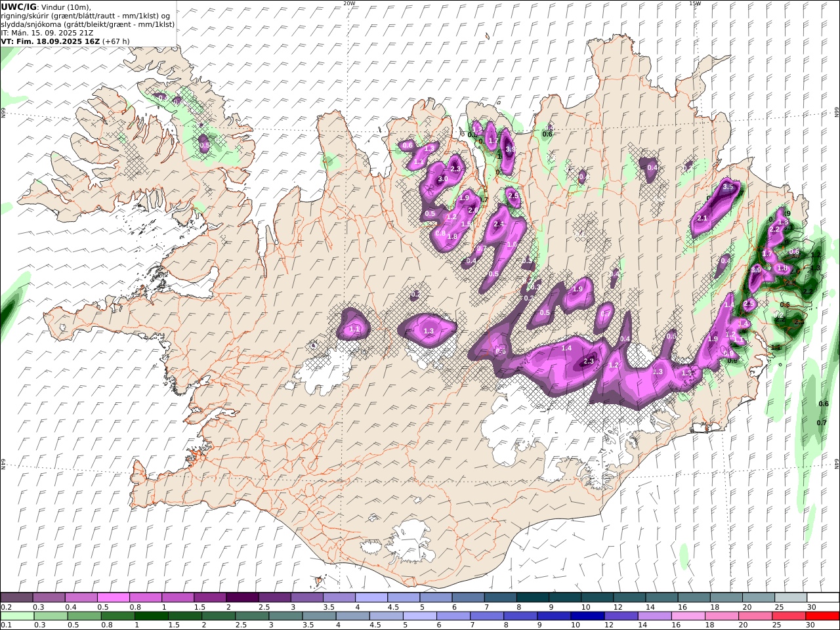Pick the darkest purple snow swatch labeled 2

pyautogui.click(x=242, y=597)
